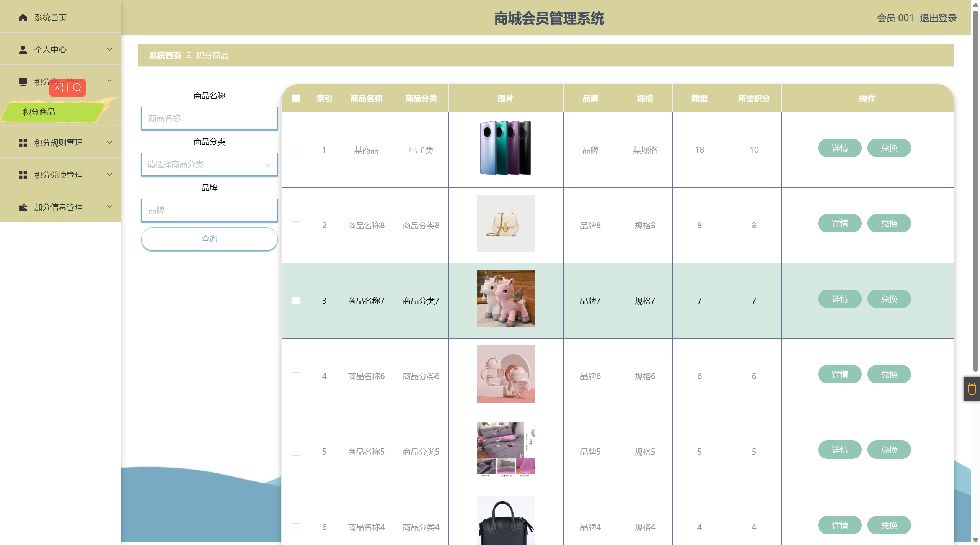
Task: Click the 查询 search button
Action: coord(209,239)
